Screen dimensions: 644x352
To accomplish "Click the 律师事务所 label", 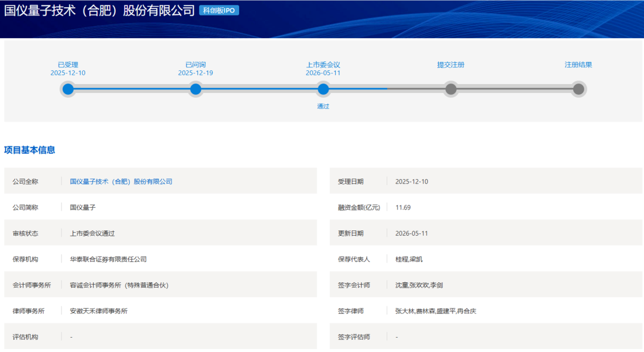I will (29, 311).
